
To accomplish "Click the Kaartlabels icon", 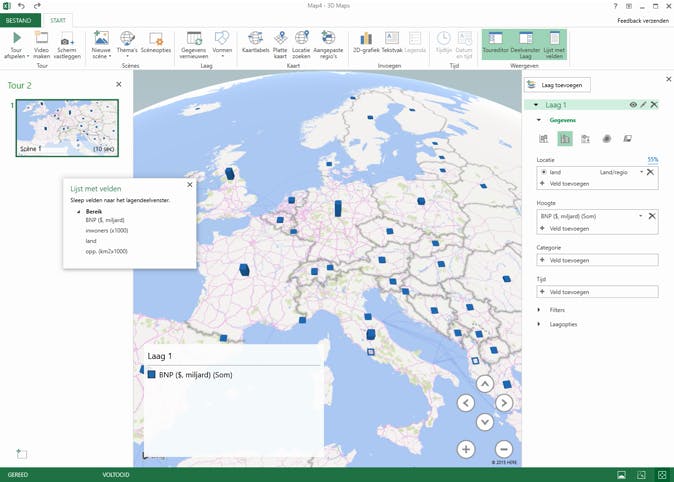I will [x=255, y=38].
